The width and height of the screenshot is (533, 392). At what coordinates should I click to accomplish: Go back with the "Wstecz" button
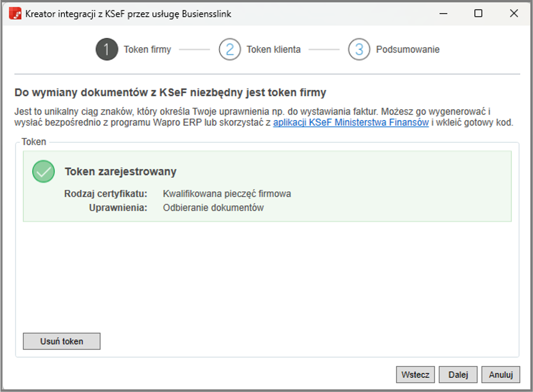coord(415,375)
